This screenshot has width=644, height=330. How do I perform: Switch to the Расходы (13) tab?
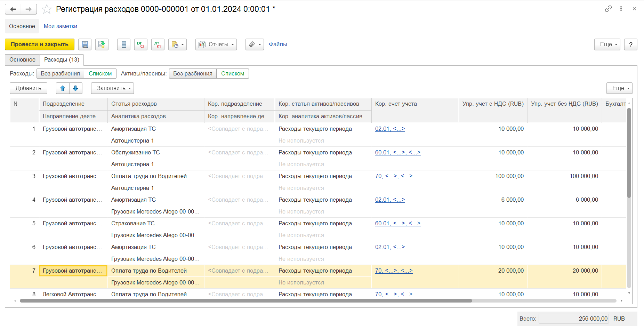(x=62, y=60)
